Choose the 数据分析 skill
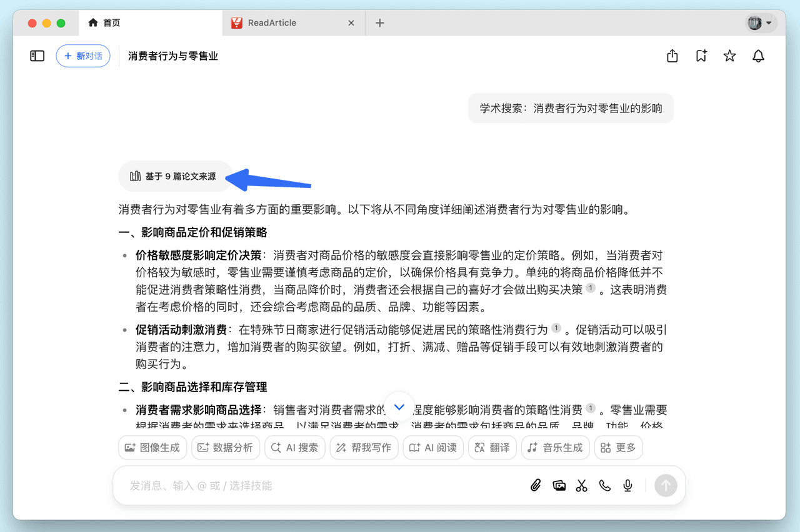This screenshot has height=532, width=800. click(x=226, y=448)
